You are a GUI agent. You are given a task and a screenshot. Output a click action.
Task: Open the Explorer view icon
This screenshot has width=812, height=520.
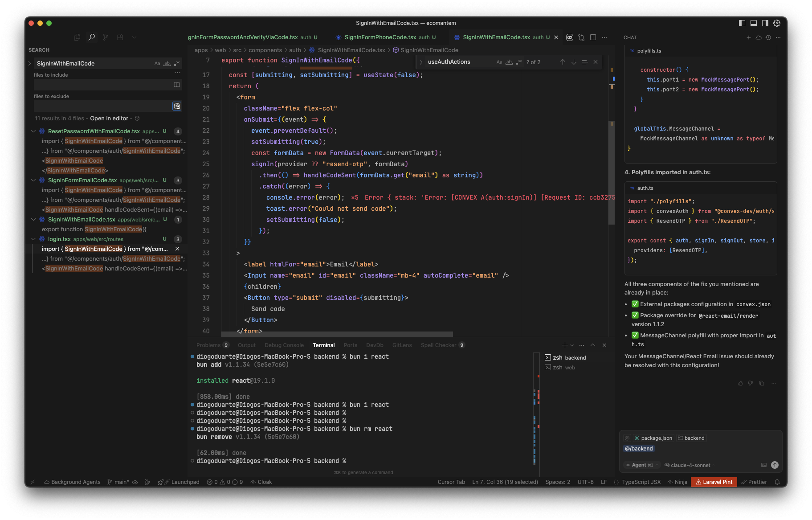click(77, 37)
